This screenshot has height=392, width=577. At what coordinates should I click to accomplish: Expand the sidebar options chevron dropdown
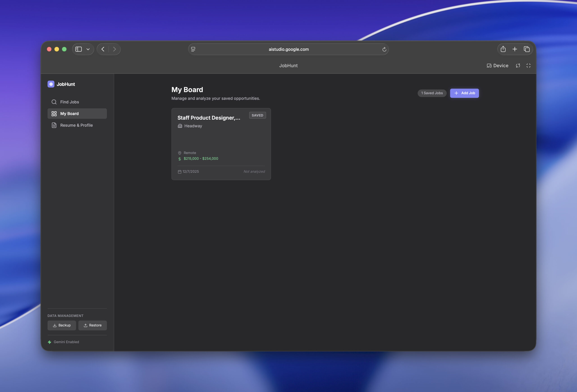pos(88,49)
